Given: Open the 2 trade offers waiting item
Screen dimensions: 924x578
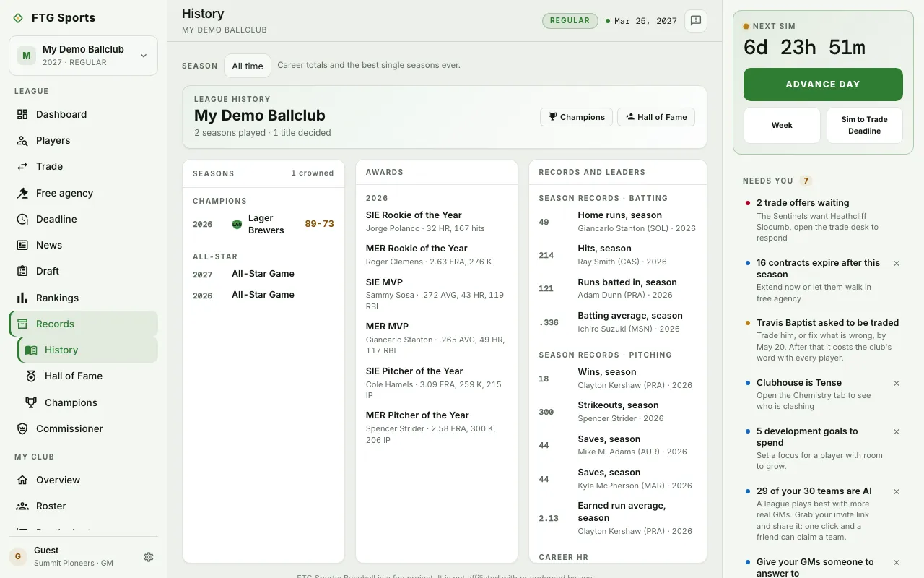Looking at the screenshot, I should [x=823, y=220].
